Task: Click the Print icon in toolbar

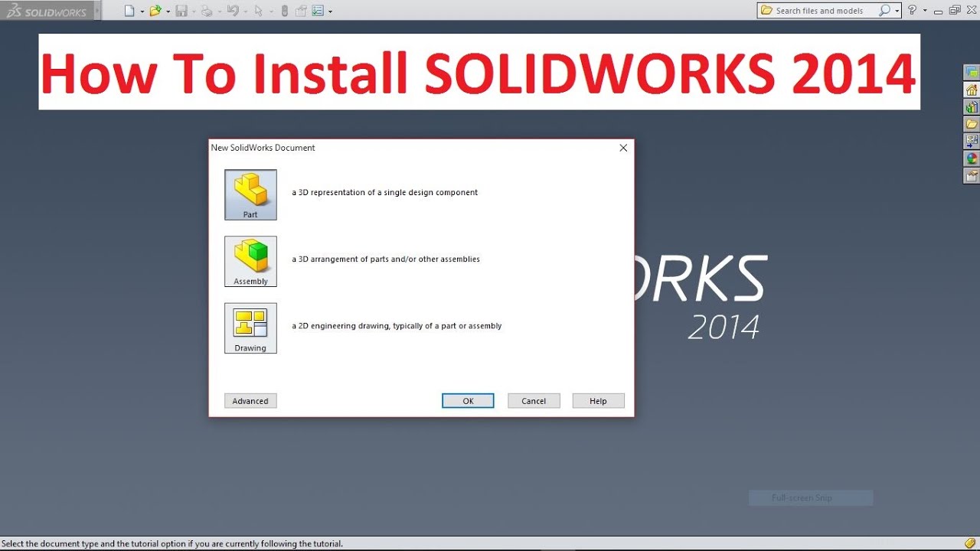Action: tap(207, 11)
